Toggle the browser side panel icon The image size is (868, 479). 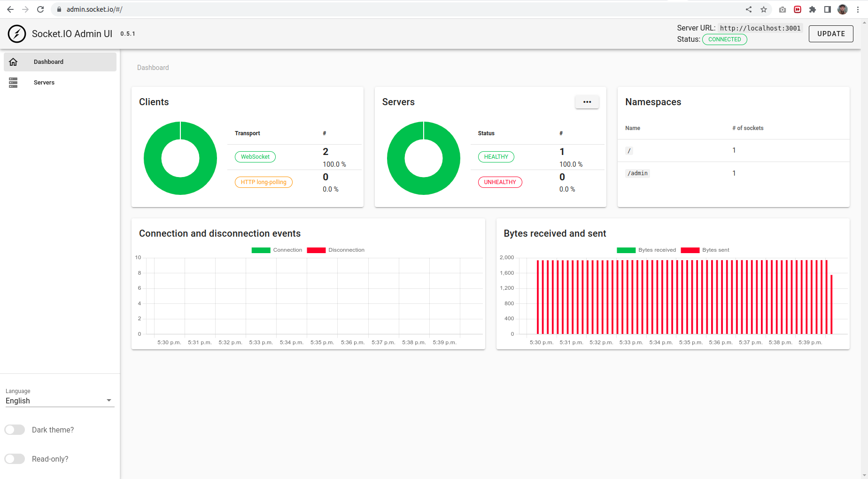tap(828, 9)
